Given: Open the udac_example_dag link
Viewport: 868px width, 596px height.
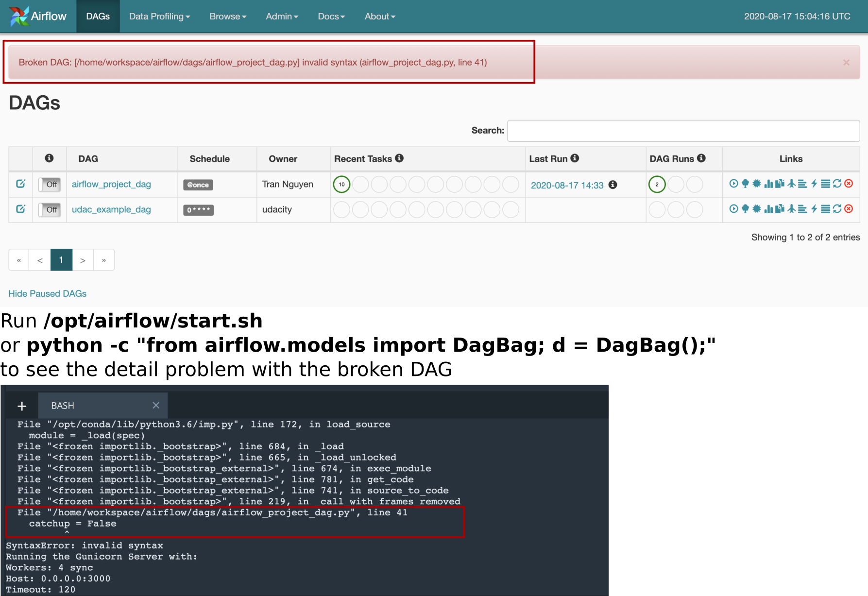Looking at the screenshot, I should [x=111, y=209].
